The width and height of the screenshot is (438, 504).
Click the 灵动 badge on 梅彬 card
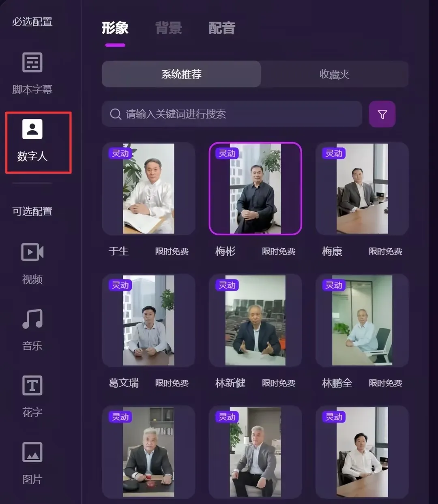coord(227,153)
